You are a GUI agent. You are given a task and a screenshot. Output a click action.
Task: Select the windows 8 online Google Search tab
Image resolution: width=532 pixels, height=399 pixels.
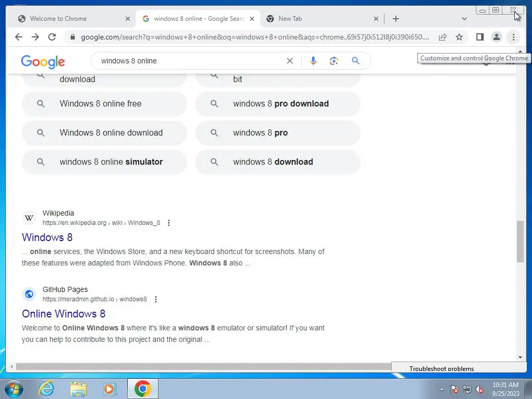pyautogui.click(x=198, y=19)
